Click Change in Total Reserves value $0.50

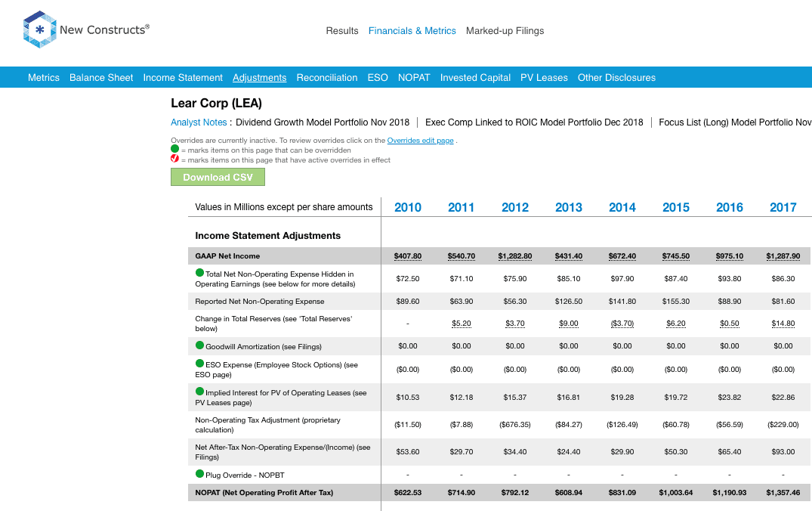tap(729, 324)
